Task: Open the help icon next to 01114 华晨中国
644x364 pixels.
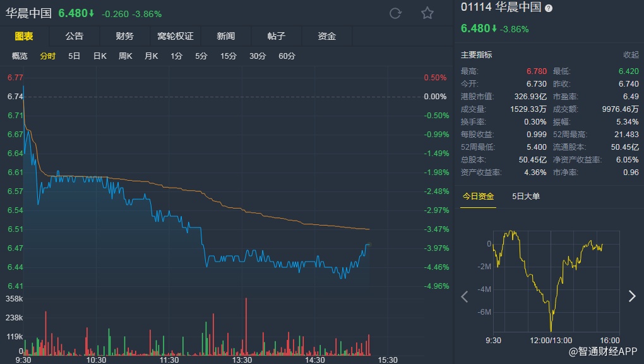Action: 548,8
